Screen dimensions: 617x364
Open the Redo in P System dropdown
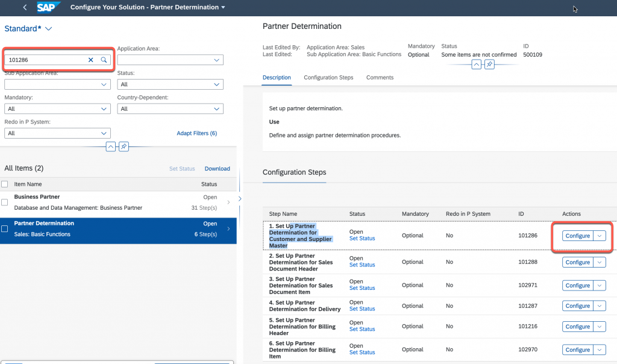pyautogui.click(x=104, y=133)
